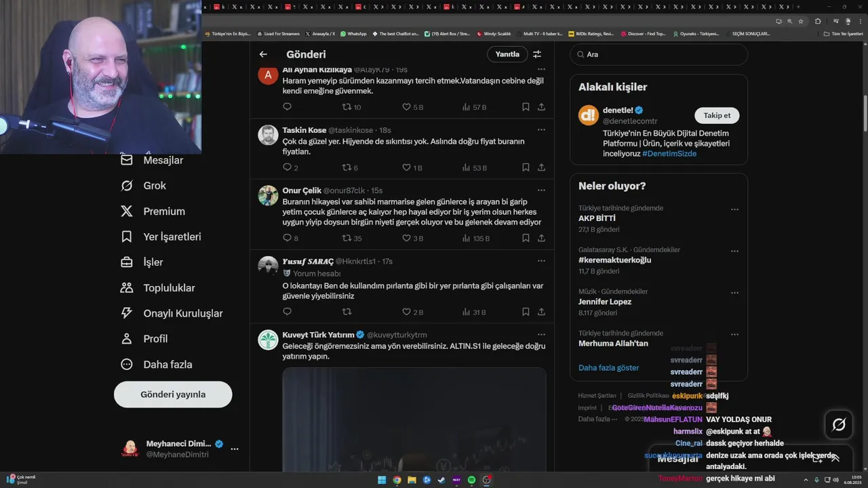Click Daha fazla göster under trends
The width and height of the screenshot is (868, 488).
click(x=608, y=367)
